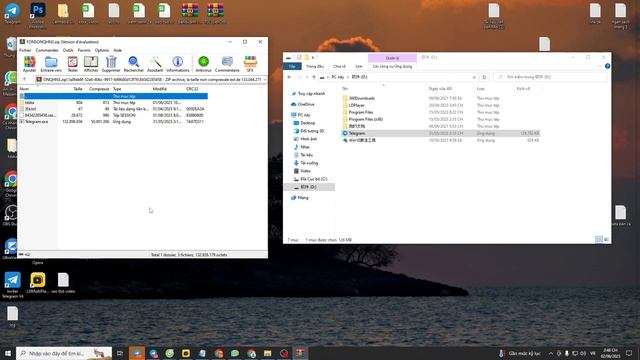Open the Trang đầu ribbon tab in Explorer

pos(315,66)
